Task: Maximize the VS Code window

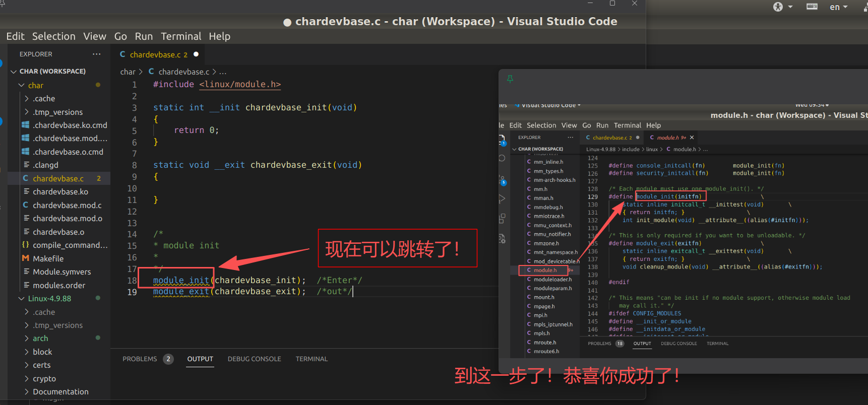Action: [x=612, y=3]
